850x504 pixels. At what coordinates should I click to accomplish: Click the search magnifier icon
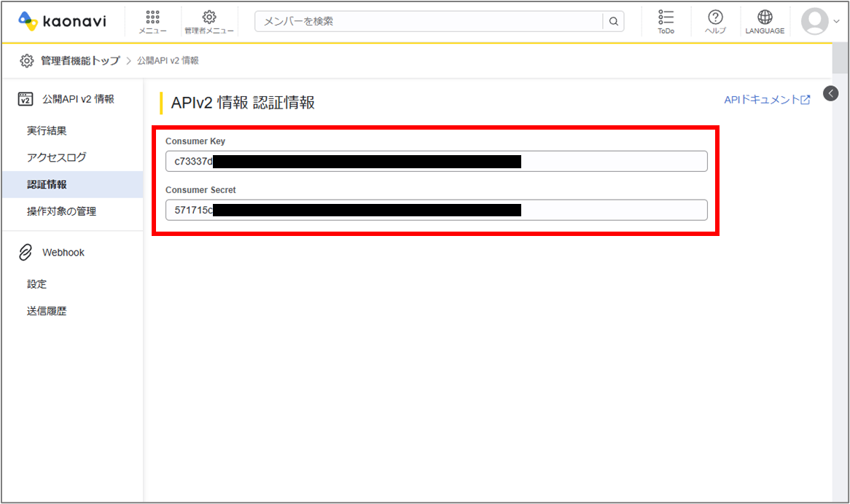pyautogui.click(x=614, y=21)
